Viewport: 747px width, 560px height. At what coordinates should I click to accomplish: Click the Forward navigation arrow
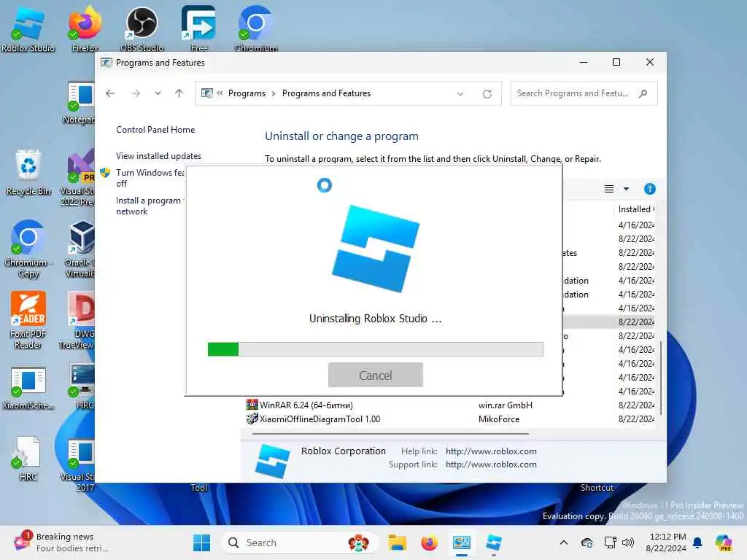(136, 93)
